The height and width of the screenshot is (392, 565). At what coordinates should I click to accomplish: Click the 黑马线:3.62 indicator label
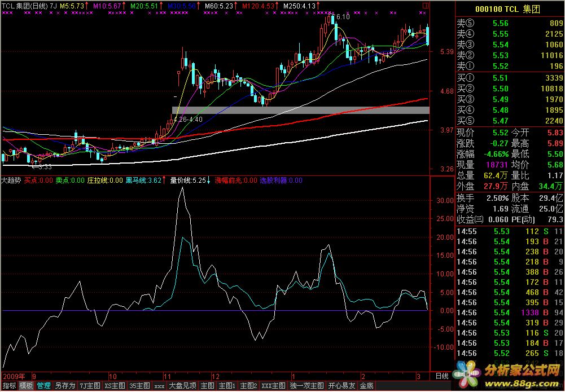143,180
